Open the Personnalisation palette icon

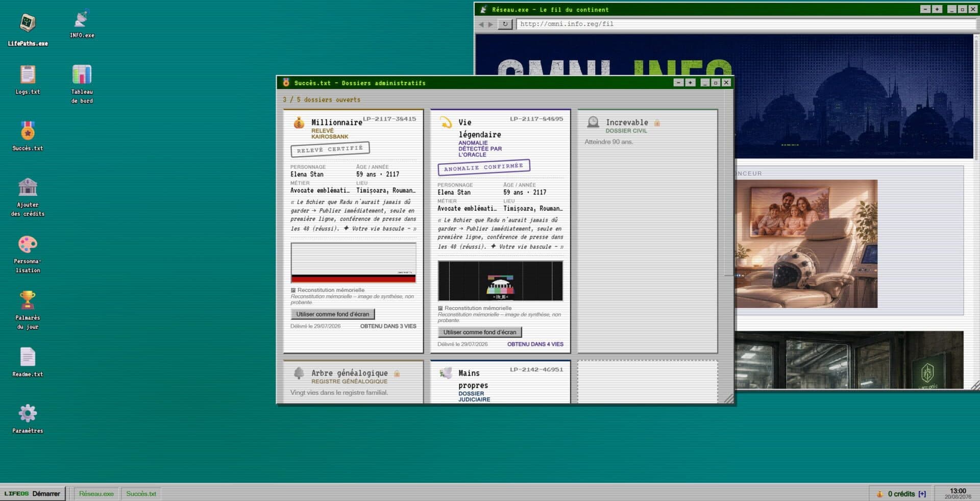point(28,254)
